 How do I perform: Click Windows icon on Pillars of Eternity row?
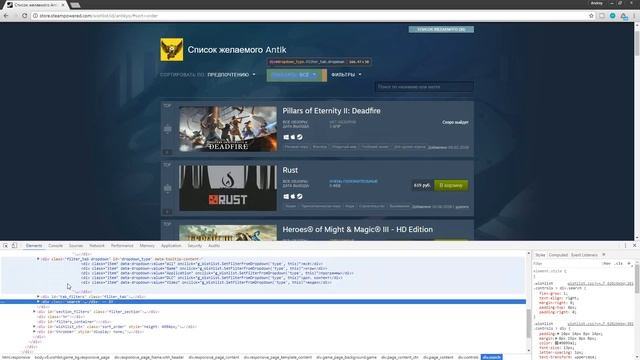tap(286, 137)
